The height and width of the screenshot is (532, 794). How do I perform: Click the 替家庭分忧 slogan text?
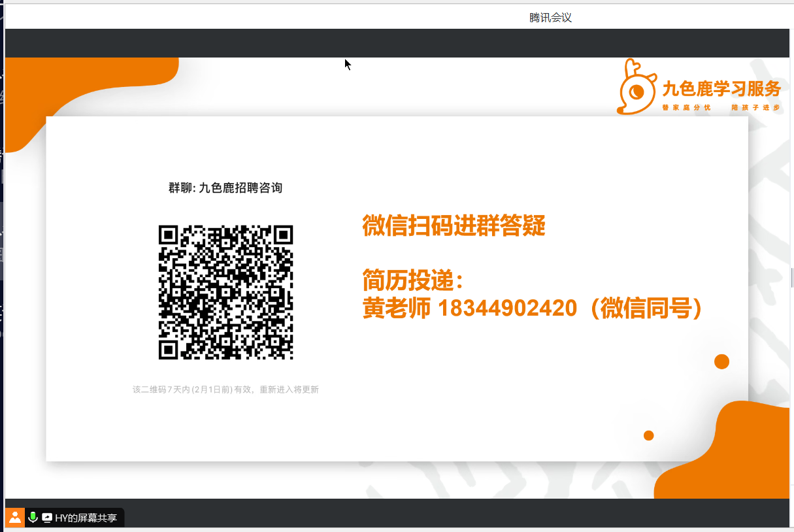[x=686, y=107]
